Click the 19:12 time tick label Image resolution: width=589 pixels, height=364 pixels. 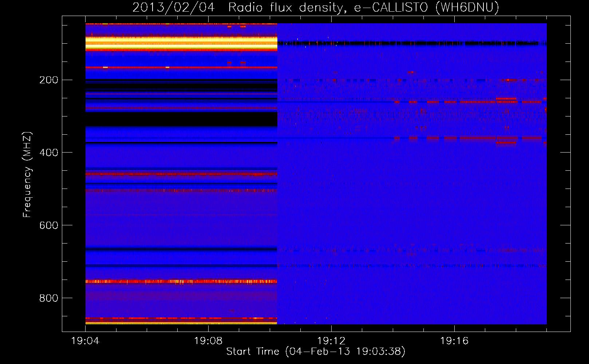pos(331,341)
